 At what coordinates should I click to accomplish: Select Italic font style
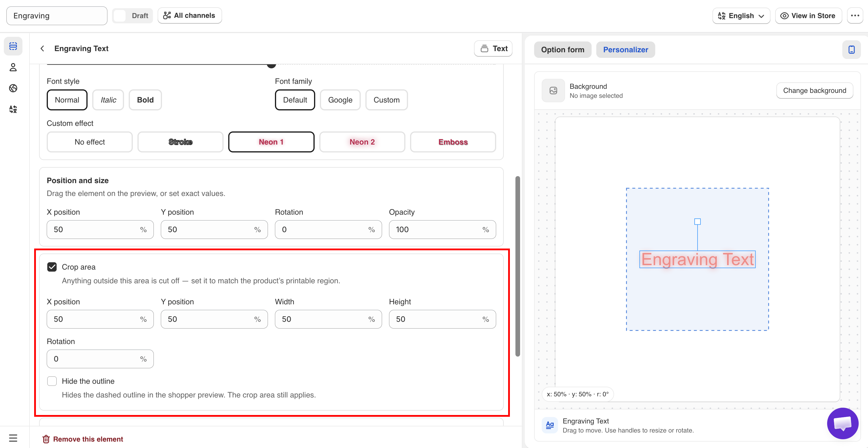pos(108,100)
